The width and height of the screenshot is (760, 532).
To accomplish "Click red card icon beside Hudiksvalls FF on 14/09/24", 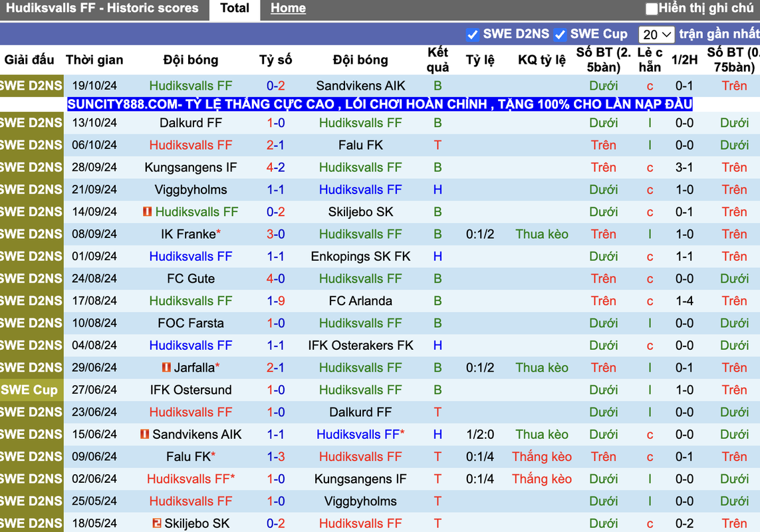I will coord(148,211).
